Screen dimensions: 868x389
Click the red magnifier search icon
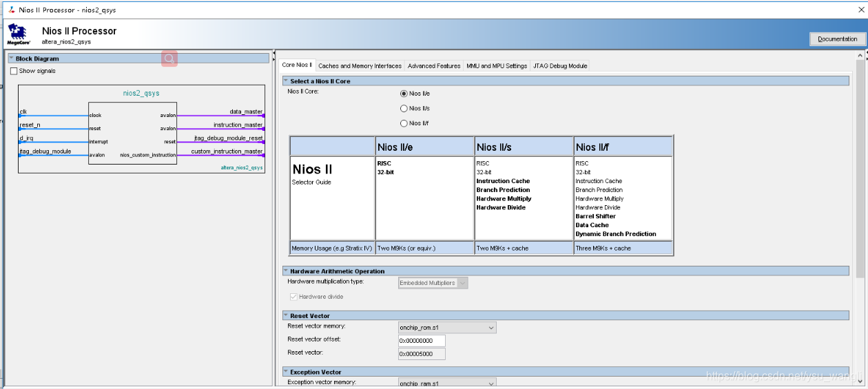(x=169, y=59)
